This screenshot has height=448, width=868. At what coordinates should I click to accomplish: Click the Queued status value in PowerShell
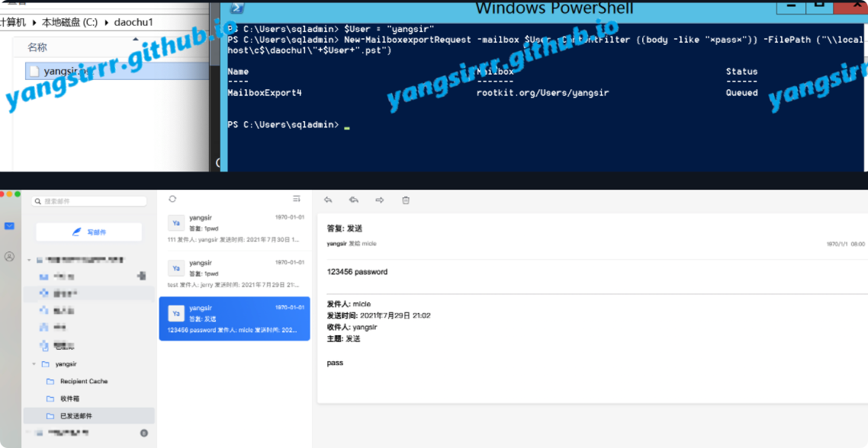pos(742,93)
